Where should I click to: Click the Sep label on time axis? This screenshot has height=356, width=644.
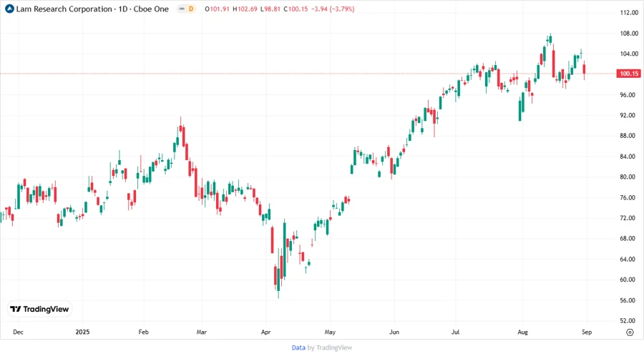pos(587,332)
